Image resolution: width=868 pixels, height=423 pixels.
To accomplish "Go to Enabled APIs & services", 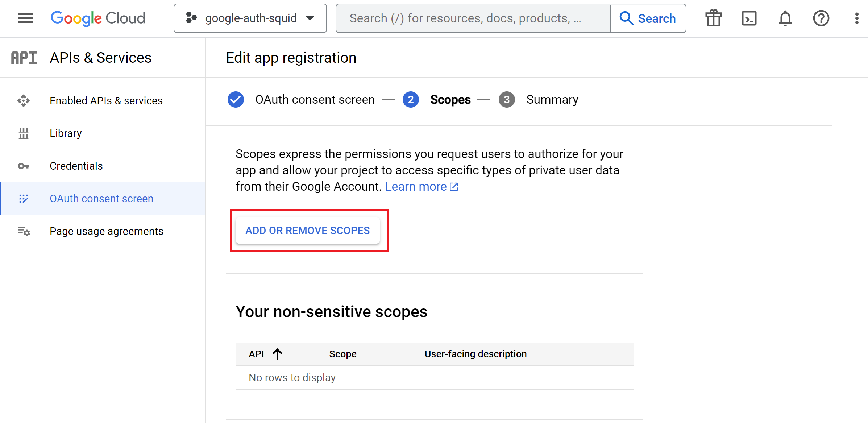I will coord(106,100).
